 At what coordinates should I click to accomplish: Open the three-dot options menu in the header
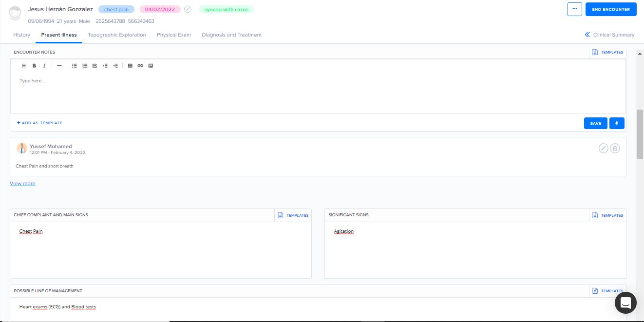[575, 9]
